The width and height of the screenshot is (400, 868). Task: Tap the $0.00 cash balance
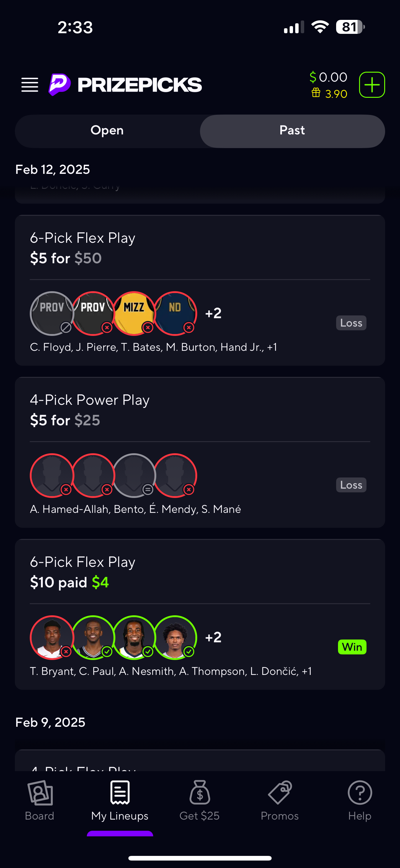(329, 77)
